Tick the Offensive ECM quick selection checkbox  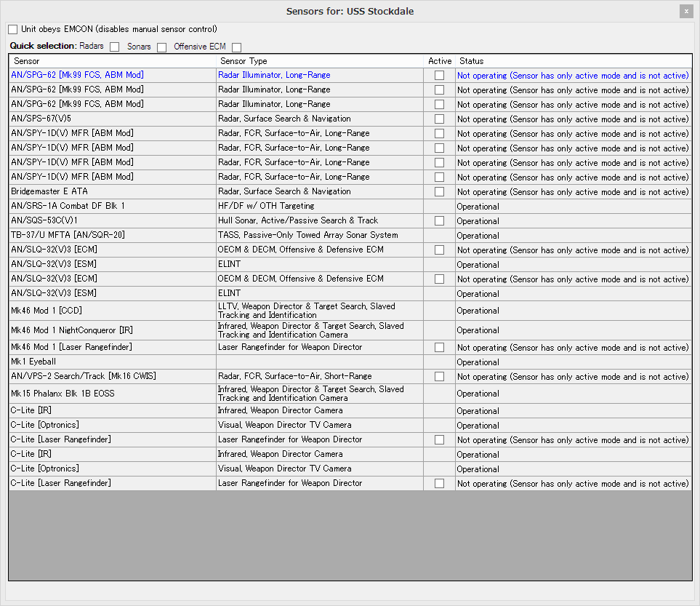click(237, 47)
